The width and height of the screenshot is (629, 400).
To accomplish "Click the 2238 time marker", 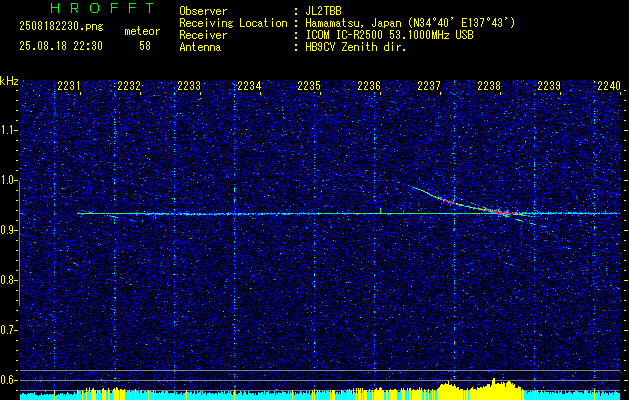I will (x=489, y=86).
